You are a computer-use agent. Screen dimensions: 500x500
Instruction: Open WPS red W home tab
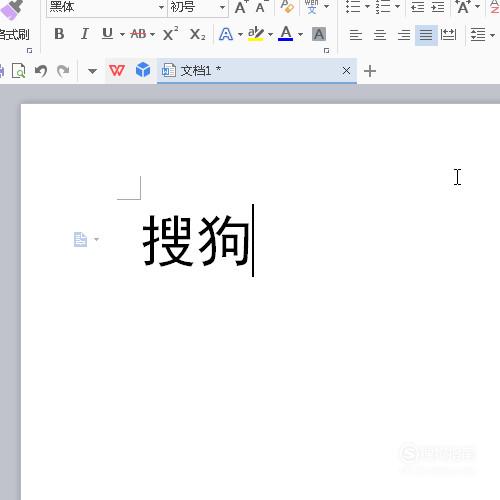pyautogui.click(x=117, y=70)
